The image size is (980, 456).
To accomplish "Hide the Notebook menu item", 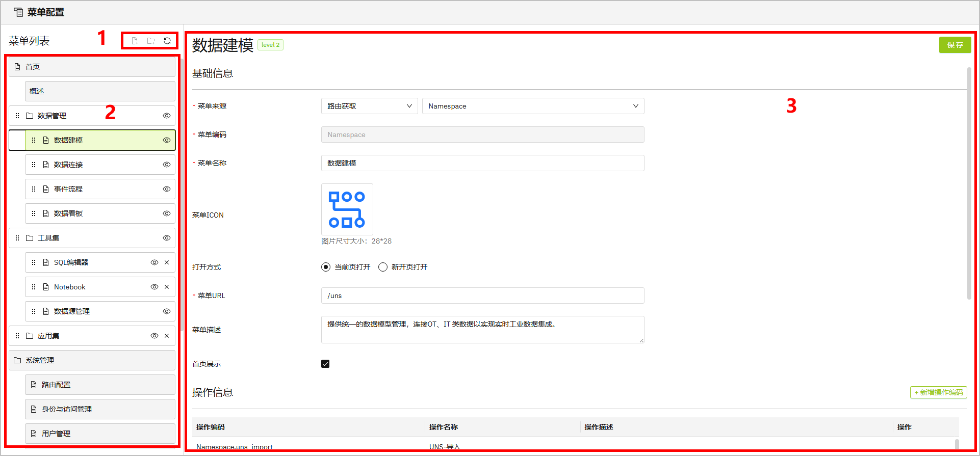I will pos(154,287).
